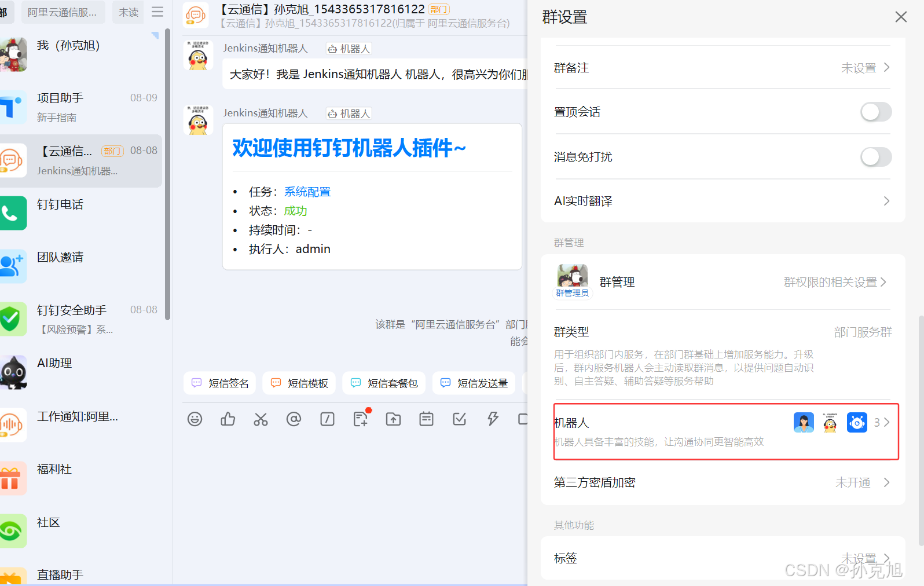
Task: Open 钉钉安全助手 shield conversation
Action: pyautogui.click(x=81, y=319)
